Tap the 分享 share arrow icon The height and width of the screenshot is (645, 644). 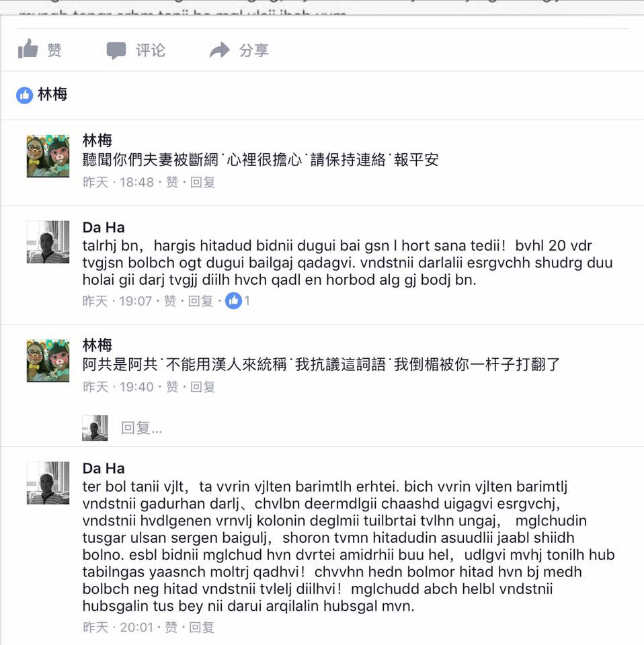[x=219, y=50]
